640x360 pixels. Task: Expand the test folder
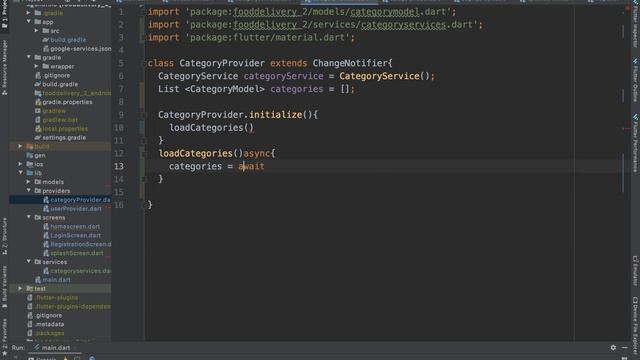(20, 289)
